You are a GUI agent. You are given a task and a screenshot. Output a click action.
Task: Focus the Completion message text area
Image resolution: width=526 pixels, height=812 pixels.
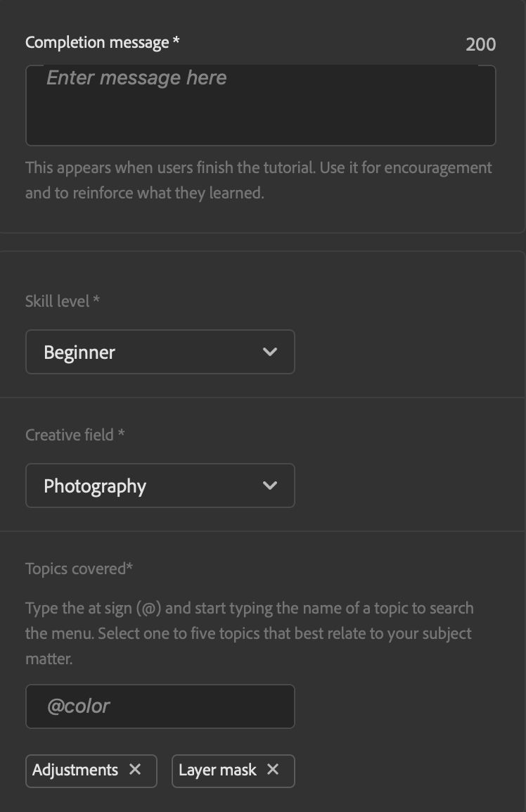[x=260, y=106]
